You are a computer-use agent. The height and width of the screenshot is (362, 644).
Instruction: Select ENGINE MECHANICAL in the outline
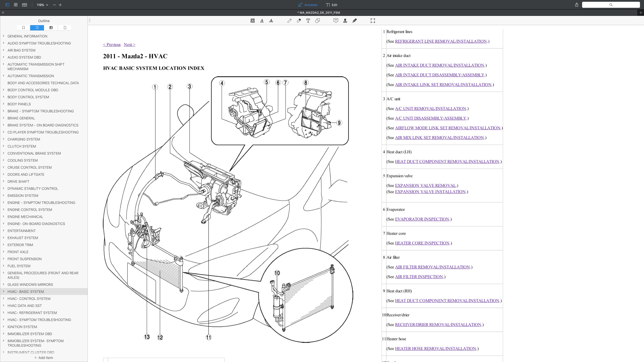(x=25, y=217)
